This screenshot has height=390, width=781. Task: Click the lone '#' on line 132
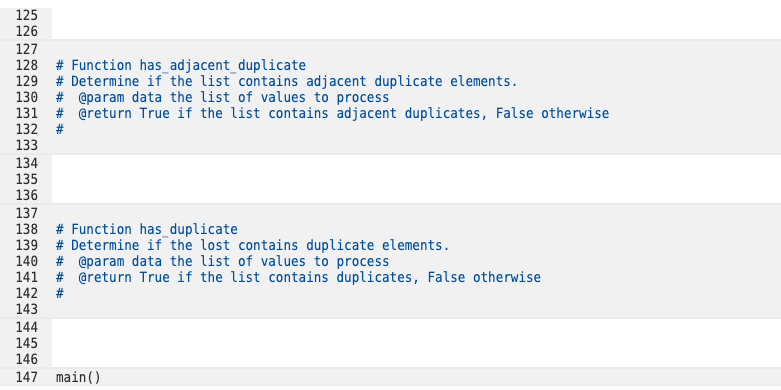click(60, 130)
